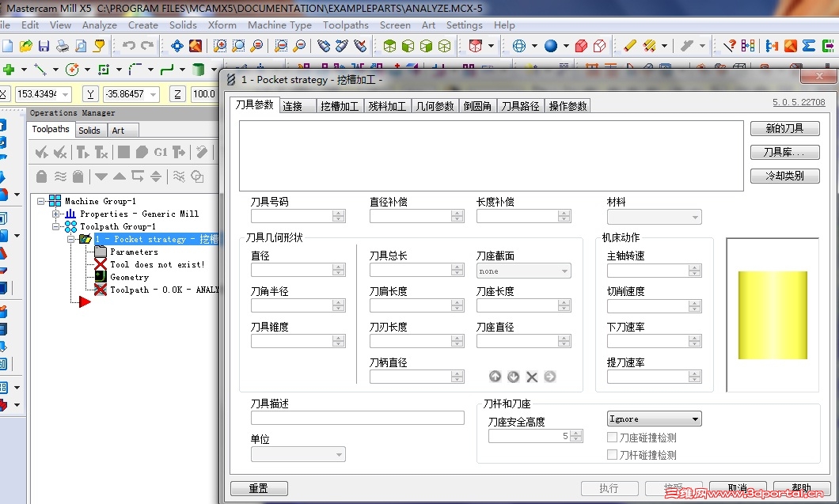Click the 取消 button
The height and width of the screenshot is (504, 839).
pyautogui.click(x=738, y=488)
